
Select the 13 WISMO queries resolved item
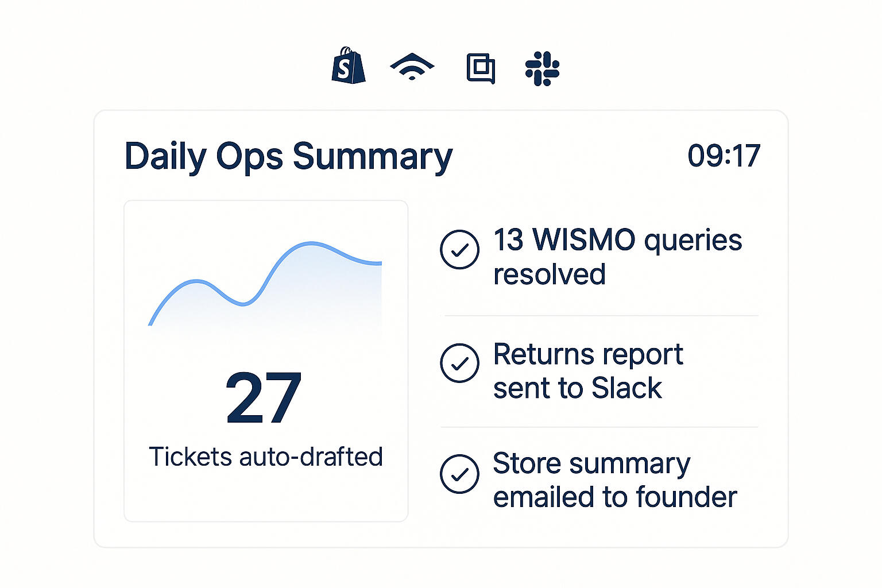click(x=617, y=257)
